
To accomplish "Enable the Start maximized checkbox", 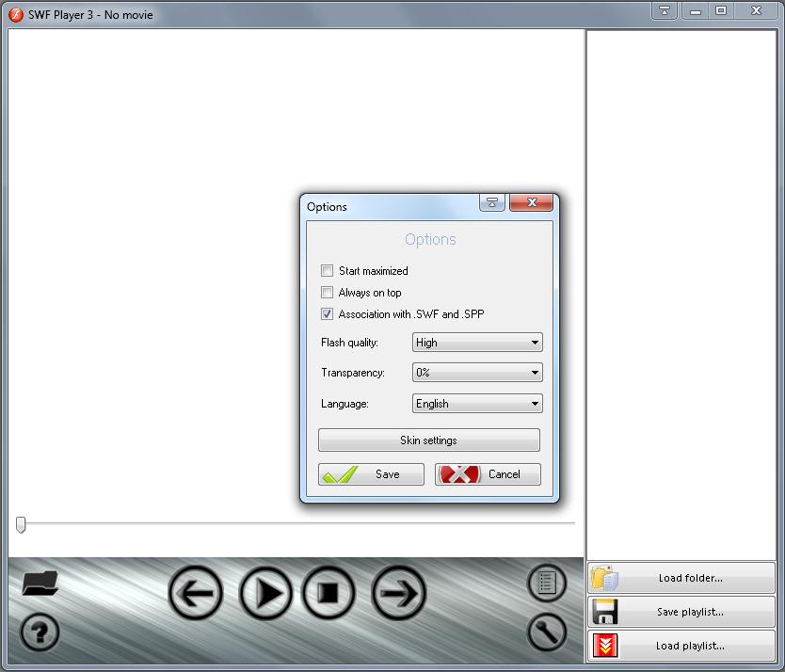I will coord(327,271).
